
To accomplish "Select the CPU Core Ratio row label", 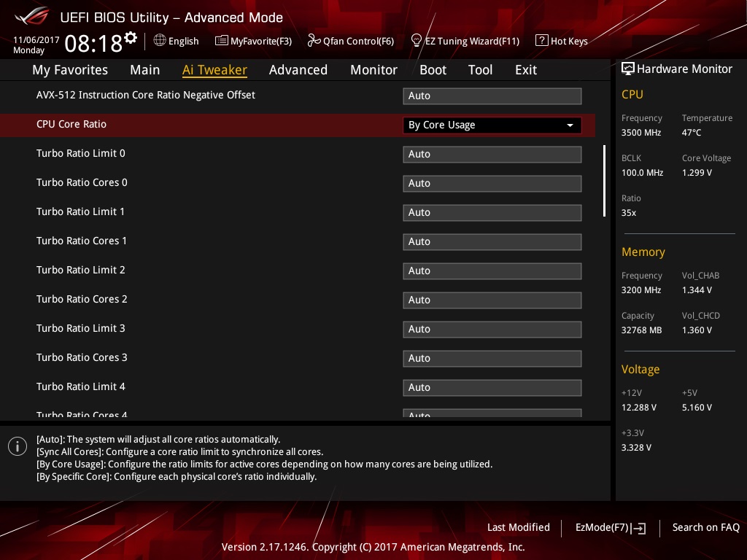I will point(71,124).
